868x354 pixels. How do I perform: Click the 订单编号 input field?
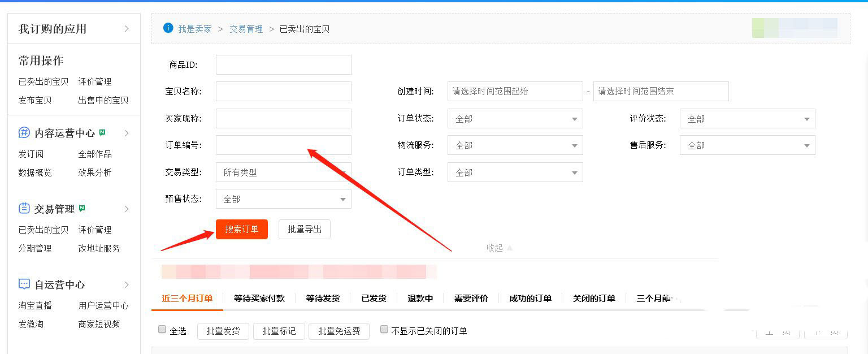284,145
